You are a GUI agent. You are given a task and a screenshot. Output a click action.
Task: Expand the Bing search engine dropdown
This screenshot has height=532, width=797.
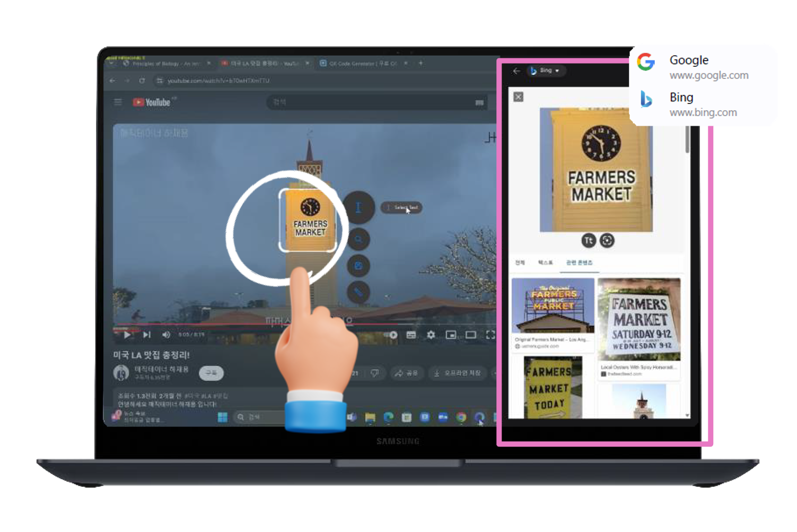[546, 71]
